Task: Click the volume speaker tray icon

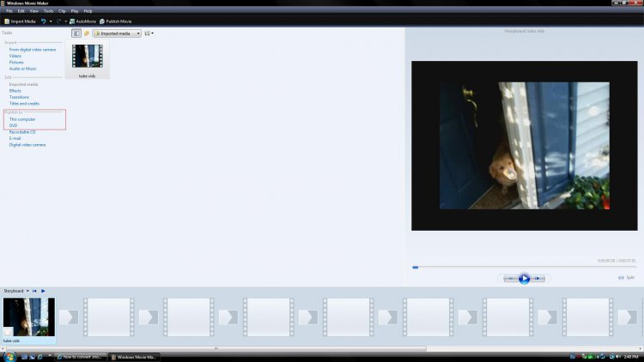Action: (x=618, y=357)
